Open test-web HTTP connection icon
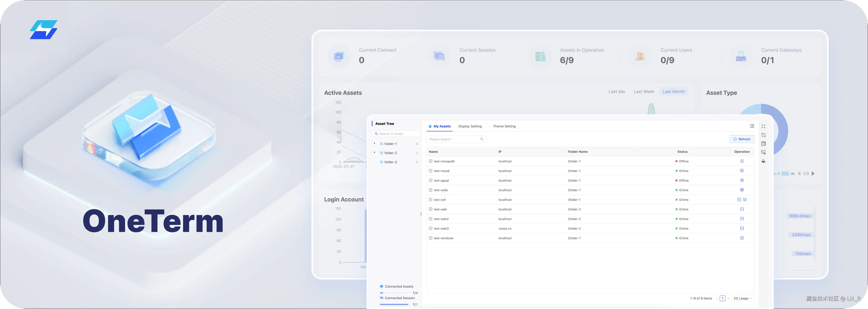Screen dimensions: 868x309 coord(742,209)
